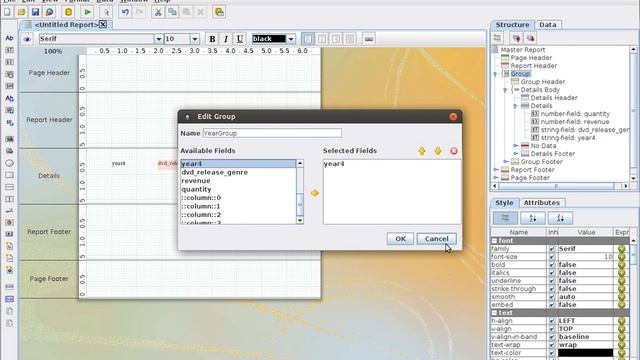Collapse the text section in Style table
The height and width of the screenshot is (360, 640).
coord(494,313)
